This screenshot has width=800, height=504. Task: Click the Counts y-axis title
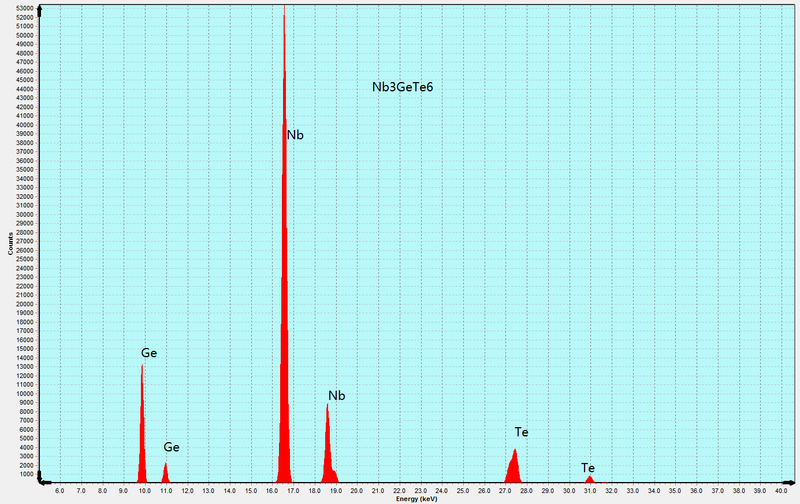11,245
